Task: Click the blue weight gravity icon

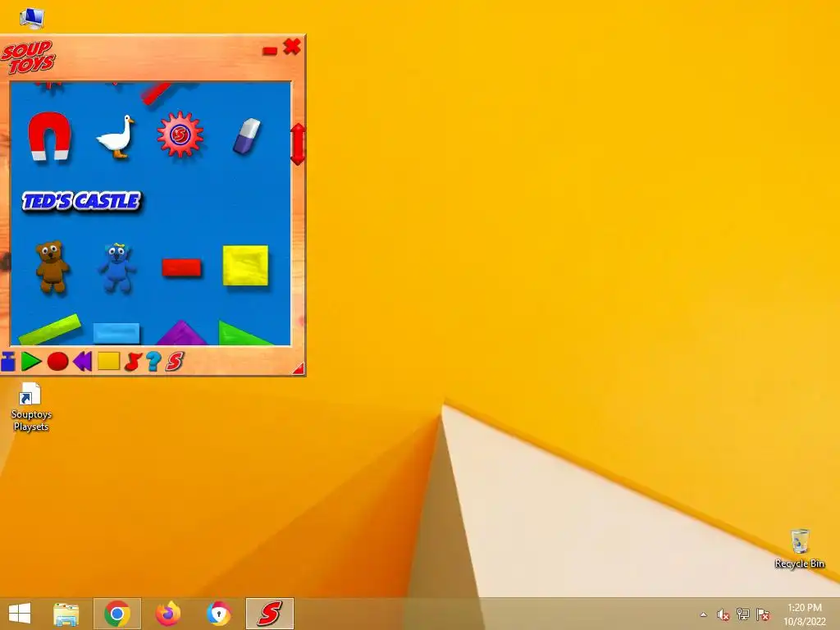Action: coord(8,362)
